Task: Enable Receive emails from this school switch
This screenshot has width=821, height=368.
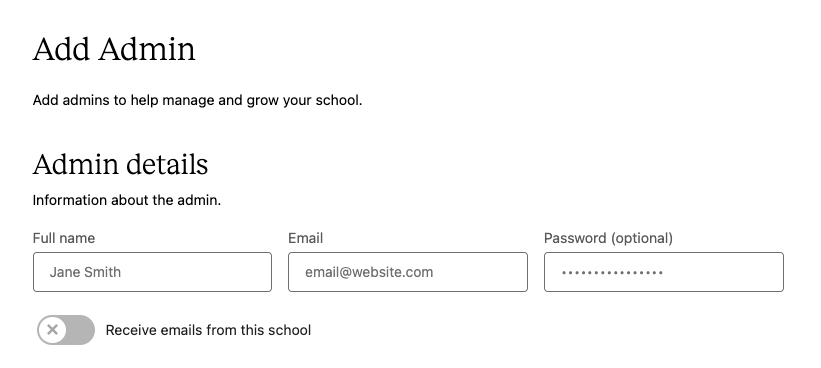Action: tap(66, 330)
